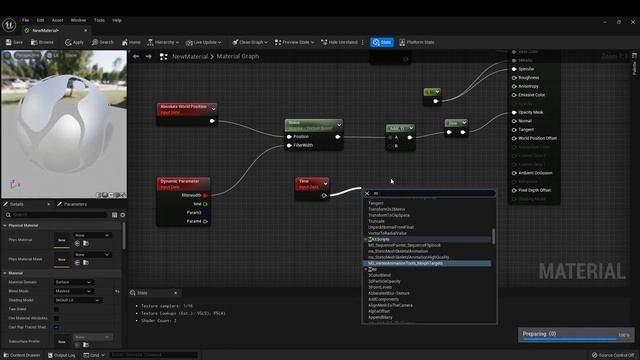Click the Unreal Engine logo icon
The image size is (640, 360).
pos(9,25)
